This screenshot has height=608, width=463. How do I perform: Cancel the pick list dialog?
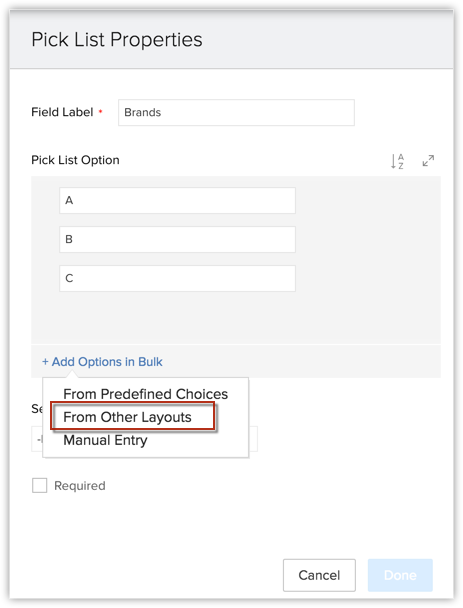[x=319, y=575]
